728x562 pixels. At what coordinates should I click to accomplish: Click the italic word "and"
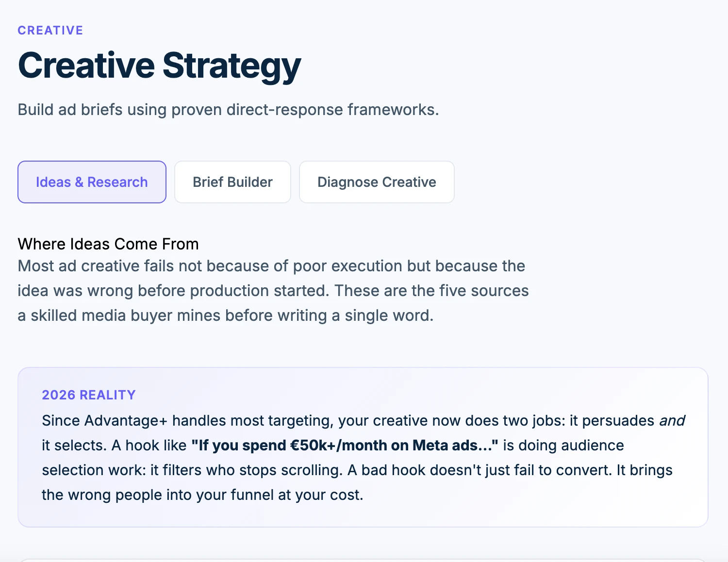672,420
